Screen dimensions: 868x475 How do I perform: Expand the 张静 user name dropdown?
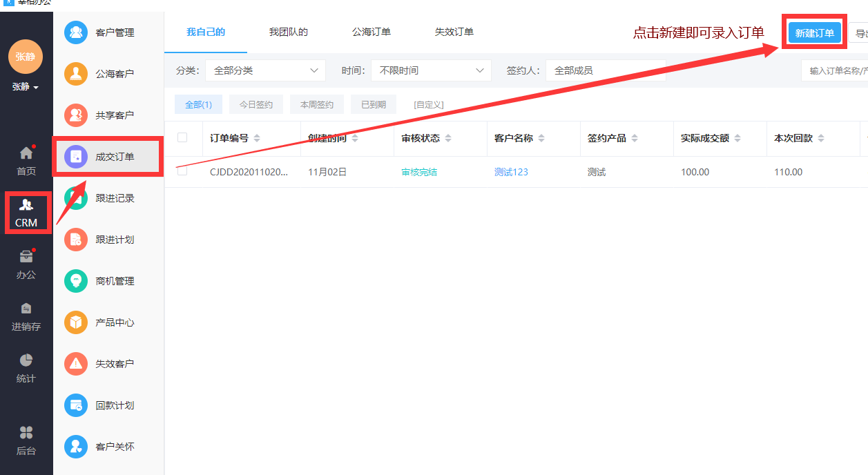(x=26, y=87)
